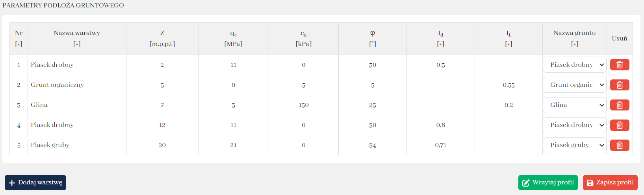Viewport: 644px width, 195px height.
Task: Open the Glina soil type dropdown
Action: [574, 105]
